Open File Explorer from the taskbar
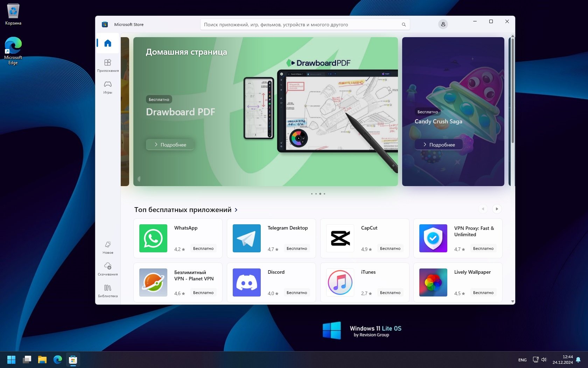 coord(42,360)
